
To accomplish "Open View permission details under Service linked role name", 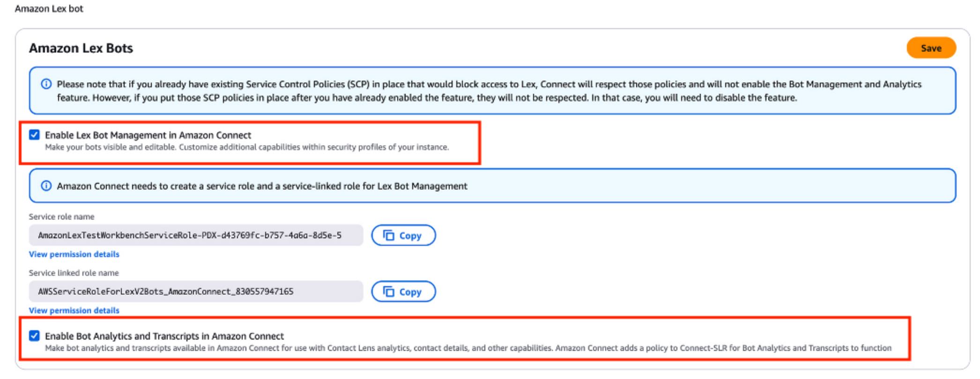I will pos(74,311).
